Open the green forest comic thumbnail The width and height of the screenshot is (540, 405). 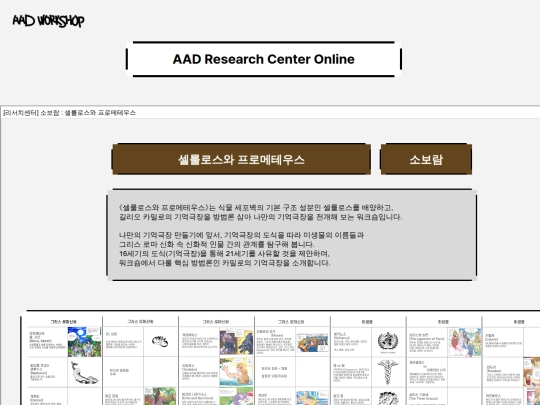click(160, 396)
